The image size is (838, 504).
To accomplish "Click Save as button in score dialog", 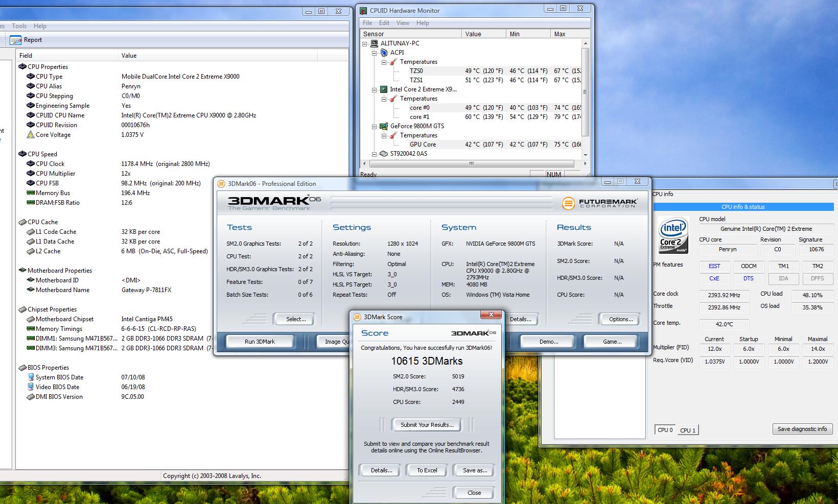I will pos(475,470).
